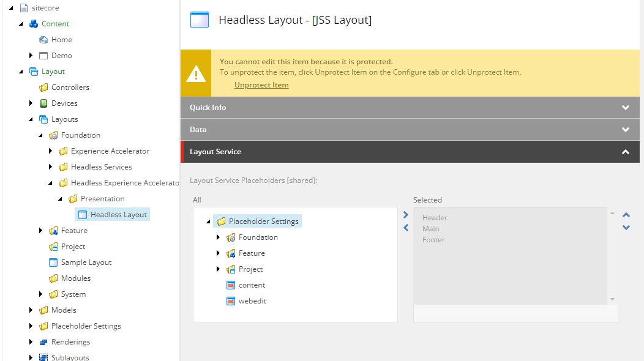The image size is (644, 361).
Task: Click the webedit placeholder icon
Action: pos(231,301)
